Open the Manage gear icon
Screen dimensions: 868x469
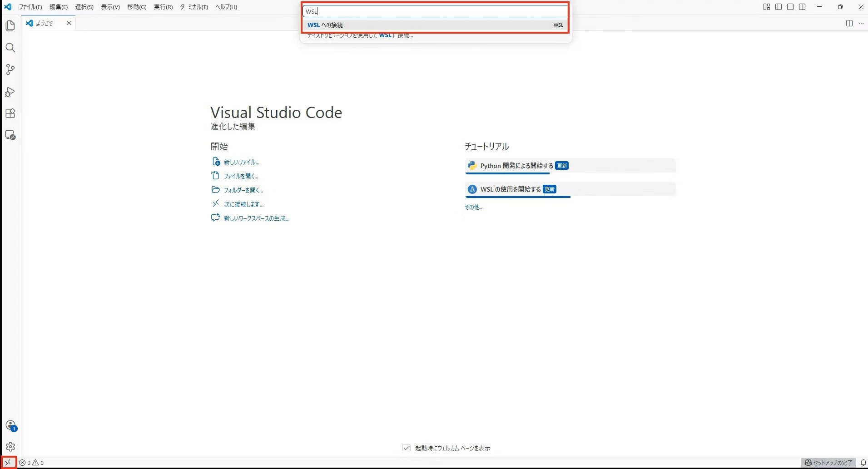(10, 447)
